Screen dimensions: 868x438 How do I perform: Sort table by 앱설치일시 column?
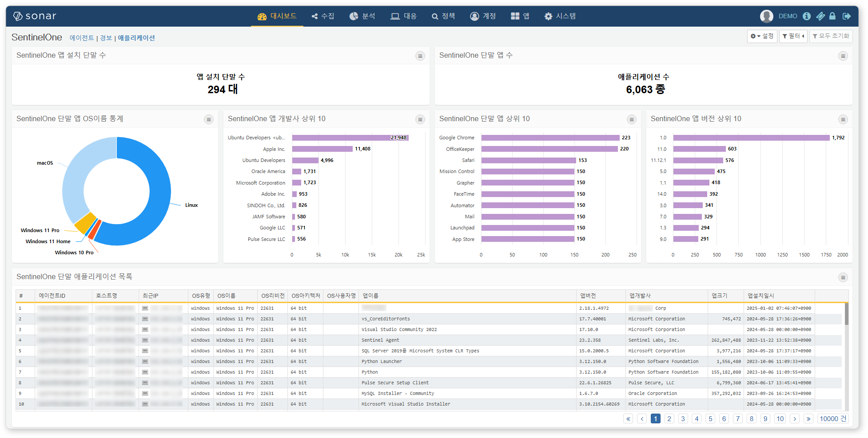point(779,296)
